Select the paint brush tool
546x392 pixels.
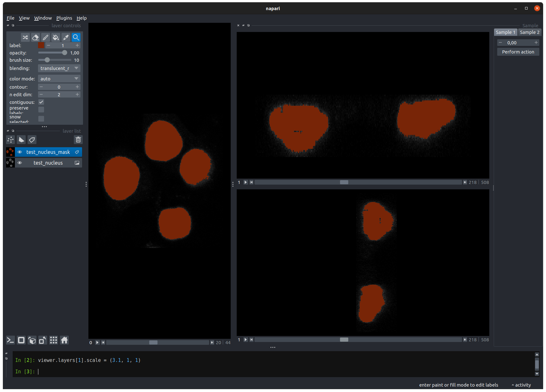click(46, 37)
